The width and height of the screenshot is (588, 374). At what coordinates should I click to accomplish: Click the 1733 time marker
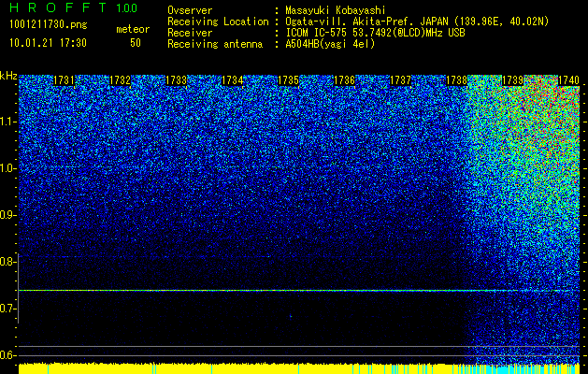point(177,80)
